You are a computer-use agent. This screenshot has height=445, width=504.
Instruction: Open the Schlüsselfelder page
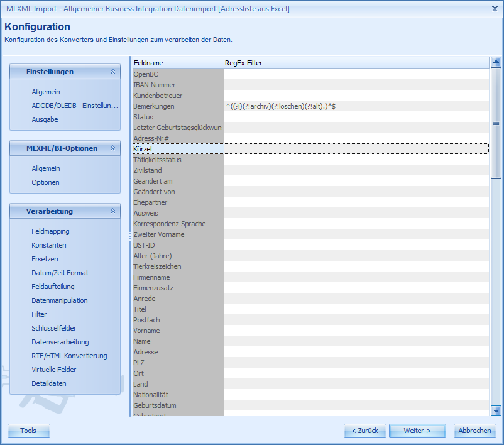pyautogui.click(x=55, y=327)
